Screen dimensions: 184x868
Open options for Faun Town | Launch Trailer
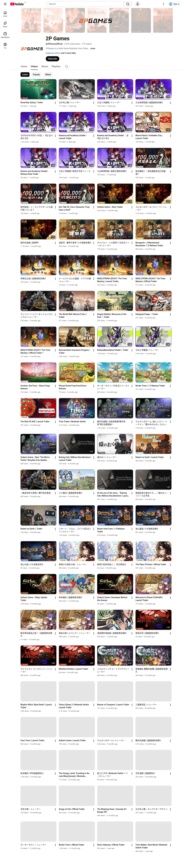pyautogui.click(x=55, y=741)
